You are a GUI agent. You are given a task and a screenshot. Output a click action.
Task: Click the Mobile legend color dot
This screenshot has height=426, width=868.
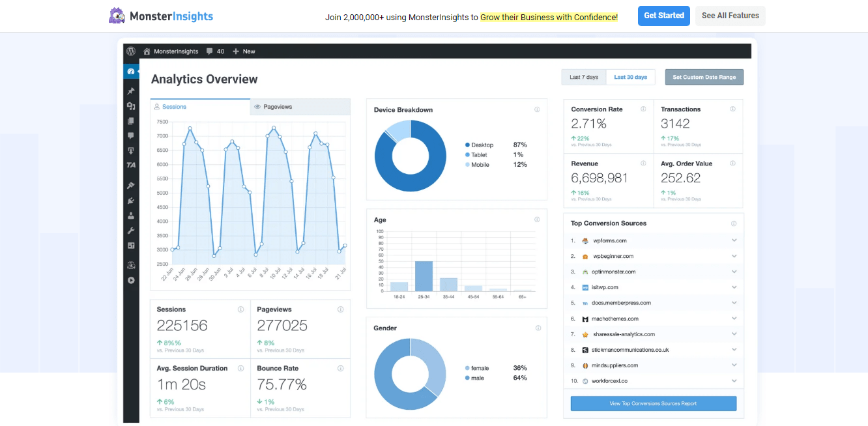point(467,165)
